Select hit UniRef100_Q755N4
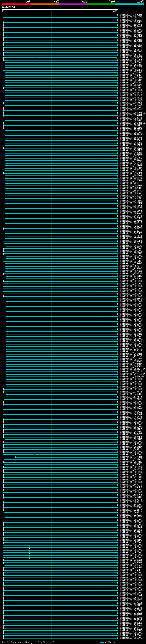Screen dimensions: 146x644 point(131,180)
